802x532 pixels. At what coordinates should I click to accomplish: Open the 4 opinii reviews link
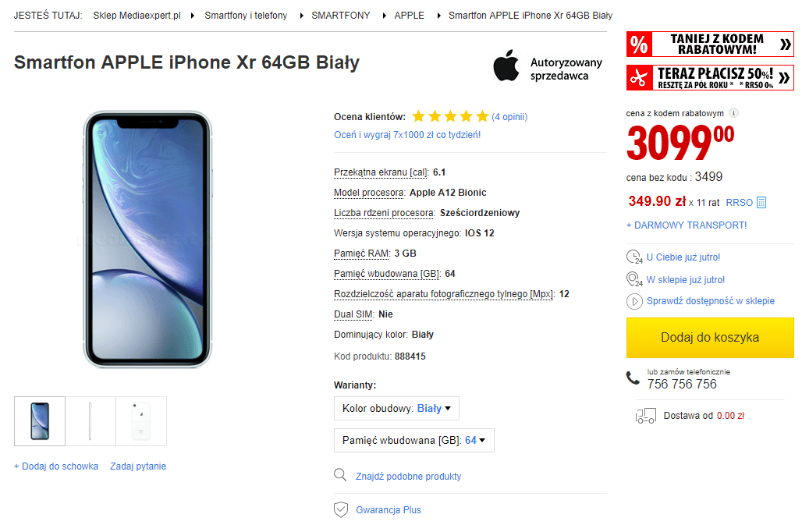tap(509, 117)
